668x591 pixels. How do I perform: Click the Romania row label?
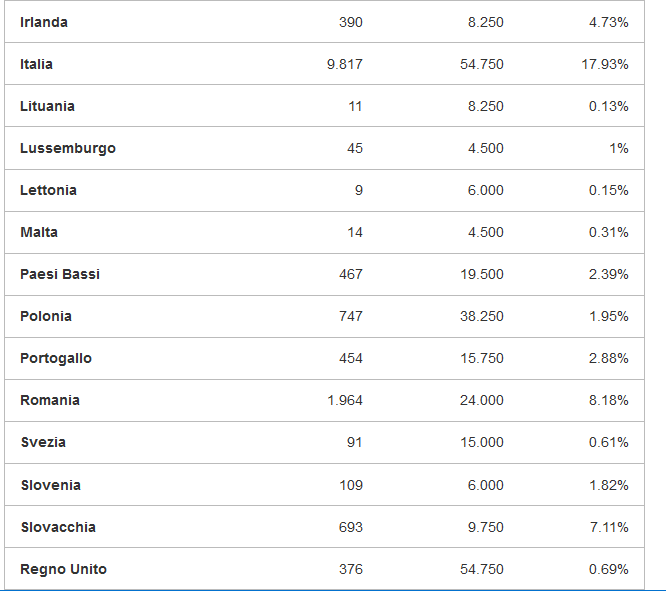pos(50,400)
